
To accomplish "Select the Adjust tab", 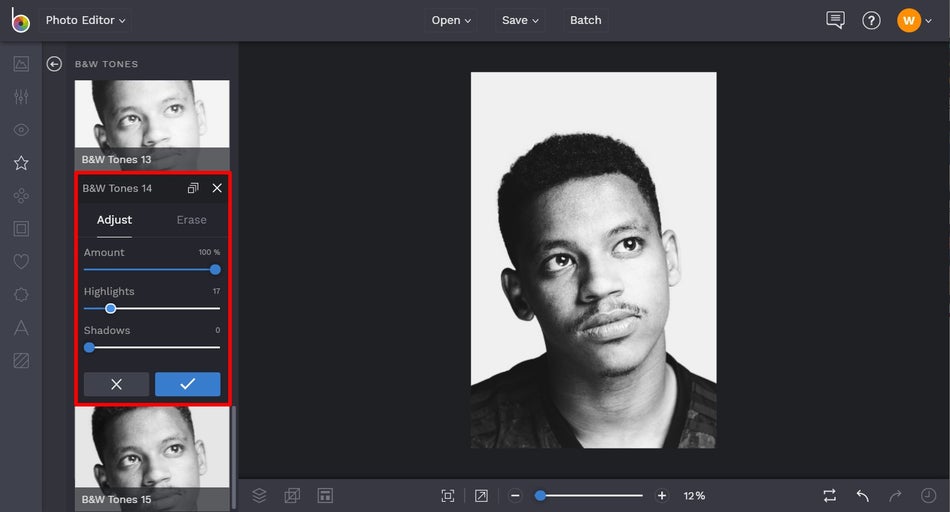I will (x=114, y=220).
